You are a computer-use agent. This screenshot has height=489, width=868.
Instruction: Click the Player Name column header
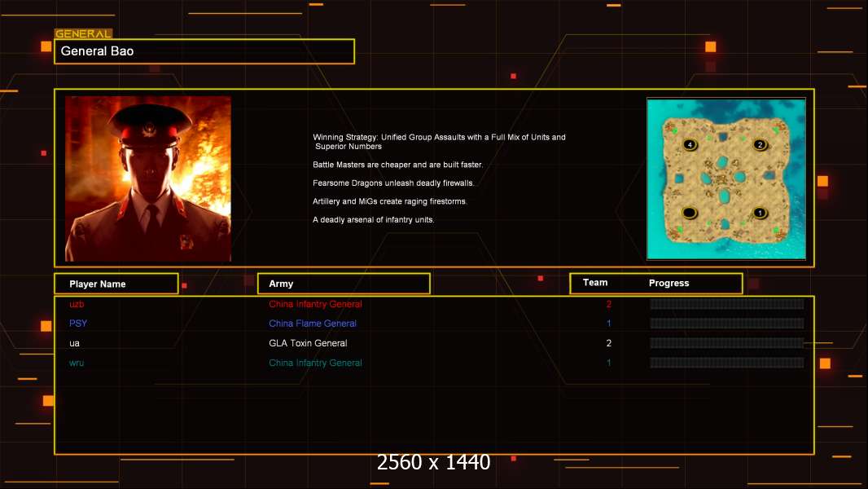point(116,284)
